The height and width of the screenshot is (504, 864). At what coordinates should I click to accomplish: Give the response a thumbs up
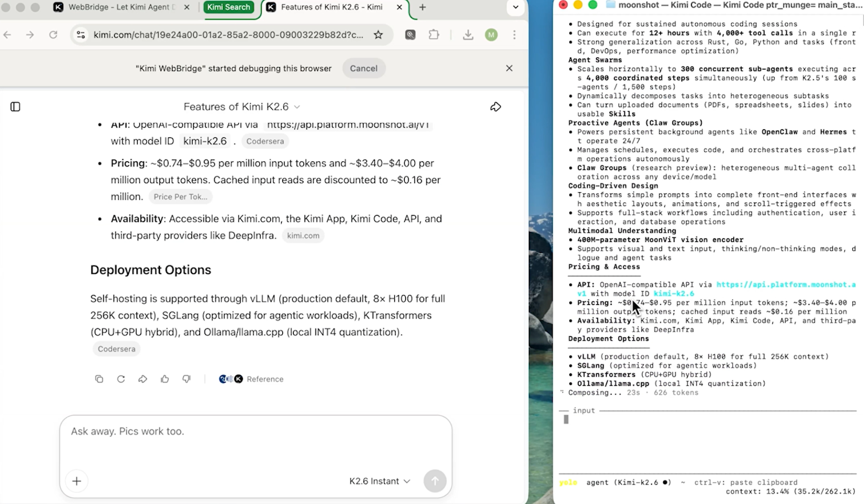(x=165, y=379)
